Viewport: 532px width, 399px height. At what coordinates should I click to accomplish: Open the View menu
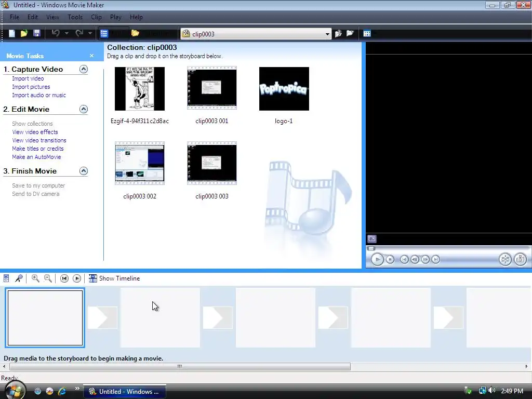point(52,17)
